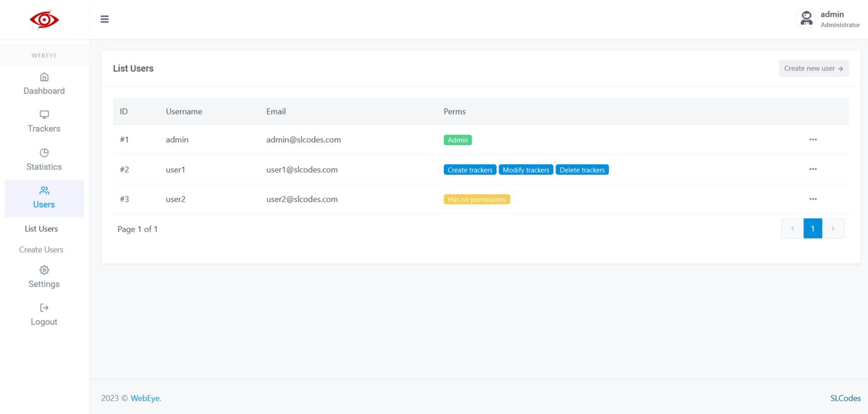Click the Logout exit icon
Viewport: 868px width, 414px height.
44,308
